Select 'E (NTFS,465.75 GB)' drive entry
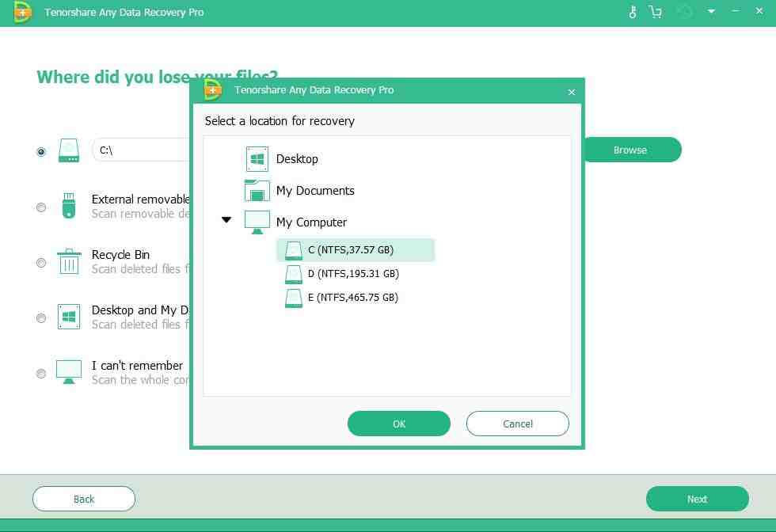Viewport: 776px width, 532px height. click(353, 298)
